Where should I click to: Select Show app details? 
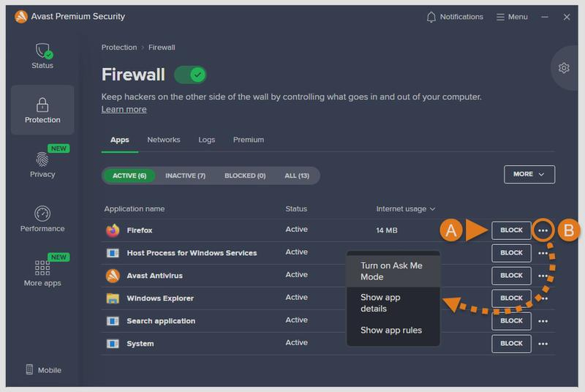(x=393, y=303)
